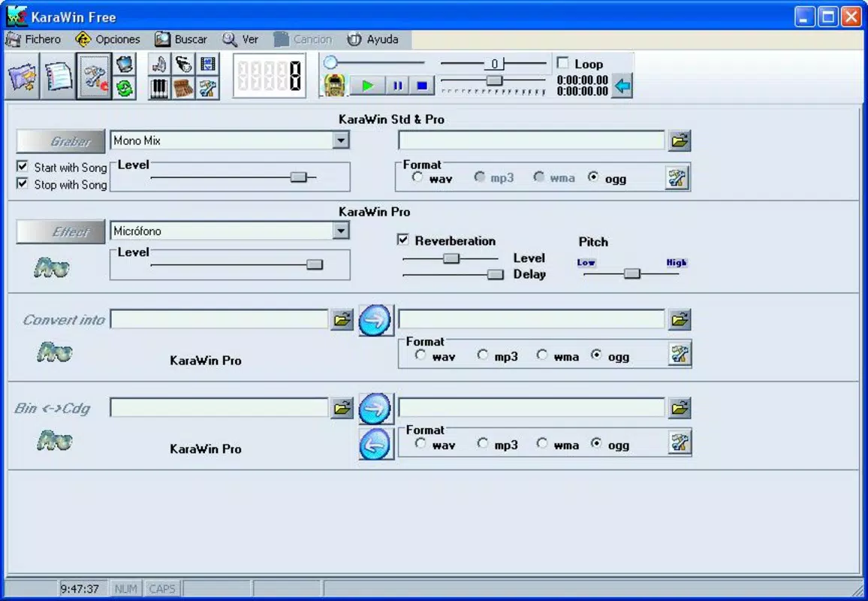
Task: Select wav in the recording Format group
Action: (x=417, y=177)
